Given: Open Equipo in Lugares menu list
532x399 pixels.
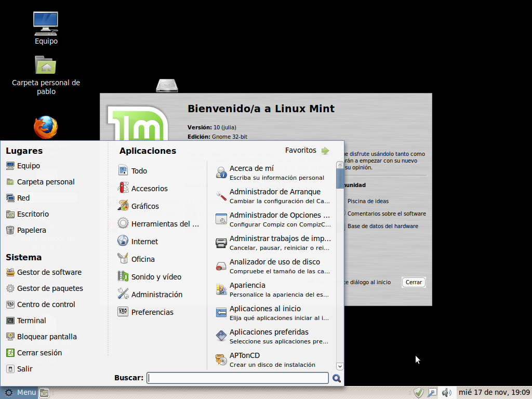Looking at the screenshot, I should click(23, 166).
